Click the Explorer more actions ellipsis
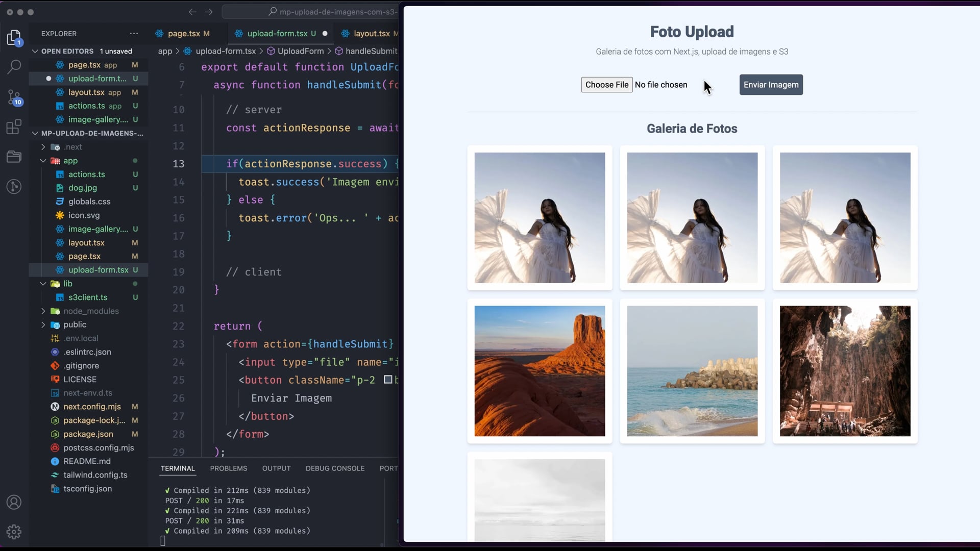 point(134,34)
